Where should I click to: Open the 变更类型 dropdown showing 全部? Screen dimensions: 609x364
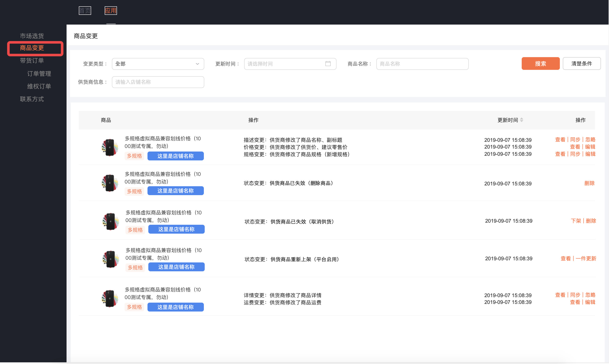158,64
